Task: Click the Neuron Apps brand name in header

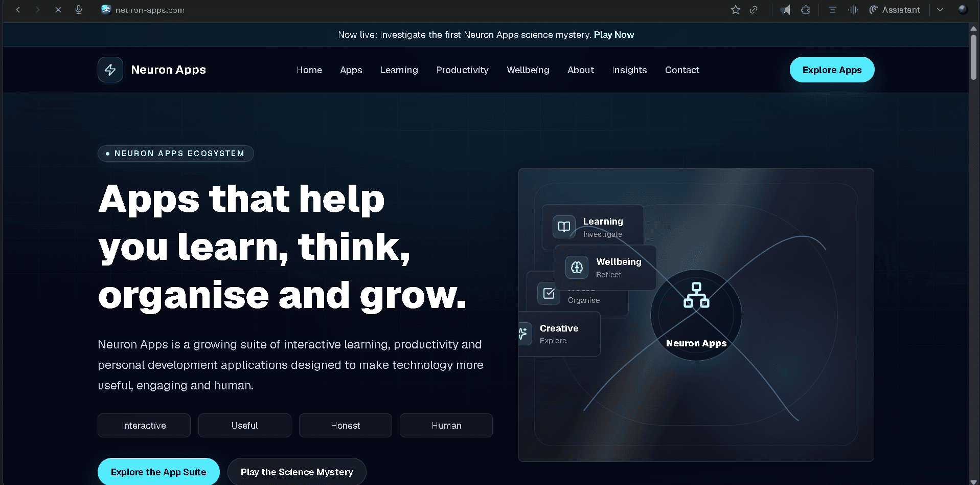Action: coord(169,70)
